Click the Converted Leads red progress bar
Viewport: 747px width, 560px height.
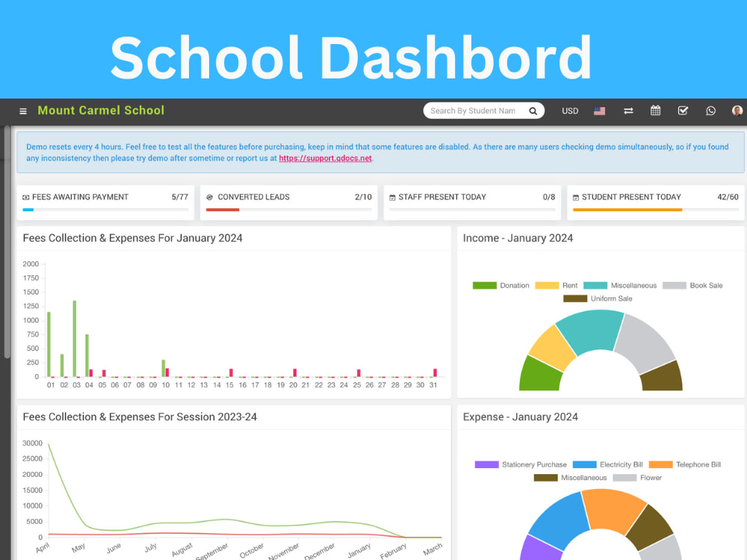(x=223, y=210)
